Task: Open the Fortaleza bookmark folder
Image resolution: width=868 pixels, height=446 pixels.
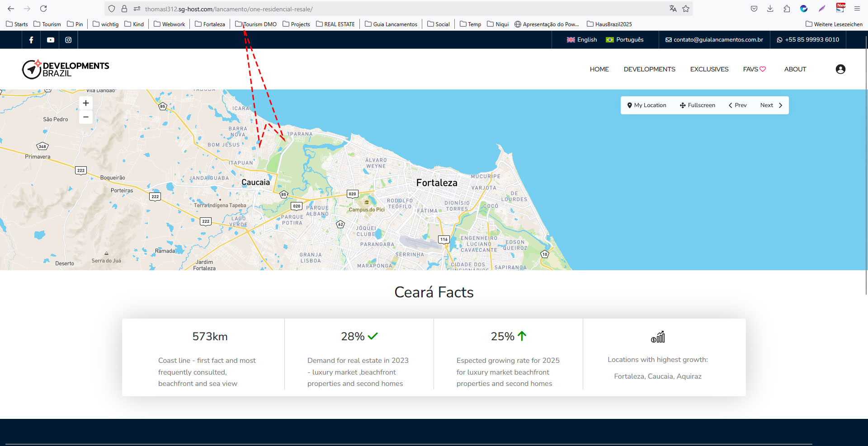Action: click(210, 24)
